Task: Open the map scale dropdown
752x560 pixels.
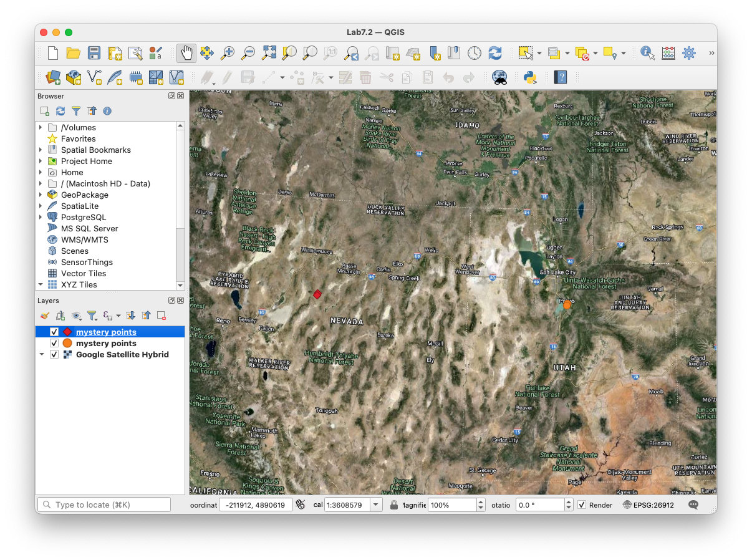Action: (x=376, y=505)
